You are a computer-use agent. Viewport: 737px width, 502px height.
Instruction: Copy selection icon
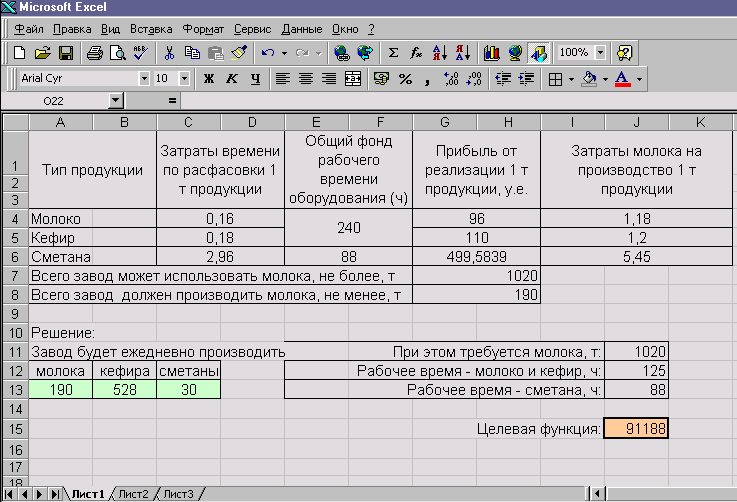192,53
